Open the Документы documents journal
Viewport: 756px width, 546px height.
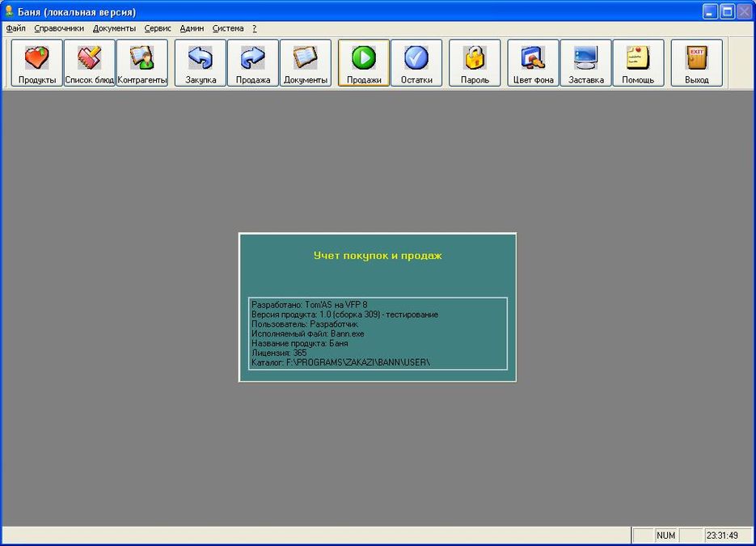(x=306, y=63)
